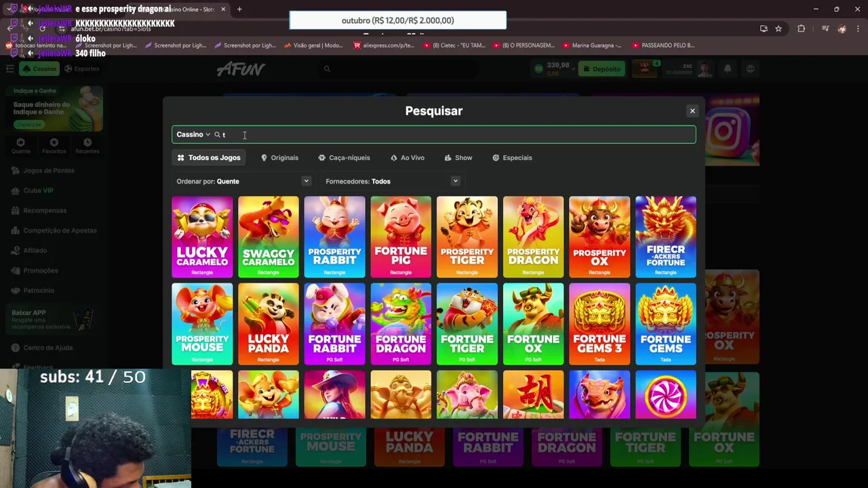868x488 pixels.
Task: Open the language globe icon
Action: pyautogui.click(x=751, y=68)
